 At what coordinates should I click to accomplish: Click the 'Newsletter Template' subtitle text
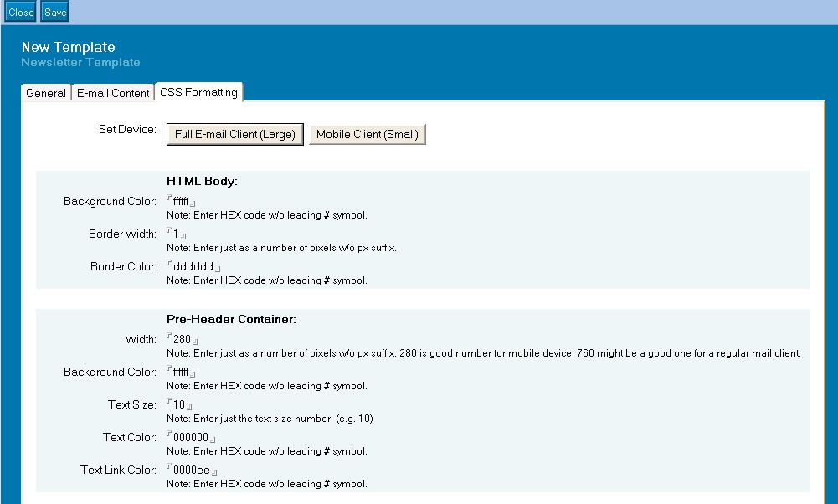tap(81, 62)
